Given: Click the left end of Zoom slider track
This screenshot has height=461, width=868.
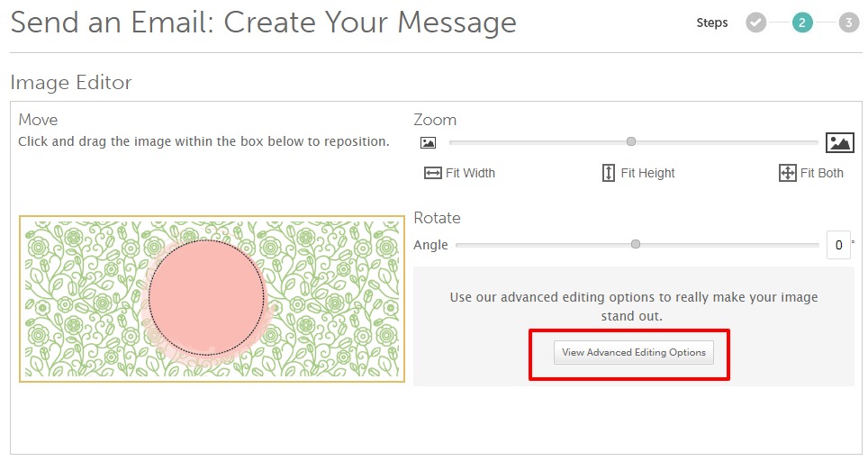Looking at the screenshot, I should (452, 142).
